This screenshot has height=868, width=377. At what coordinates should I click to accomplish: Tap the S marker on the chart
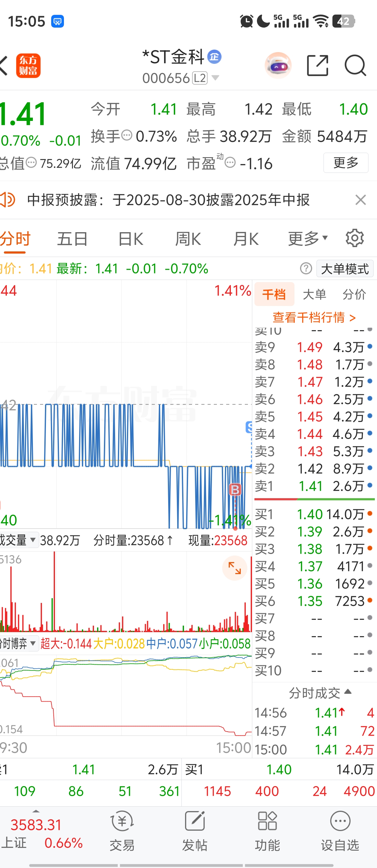249,427
